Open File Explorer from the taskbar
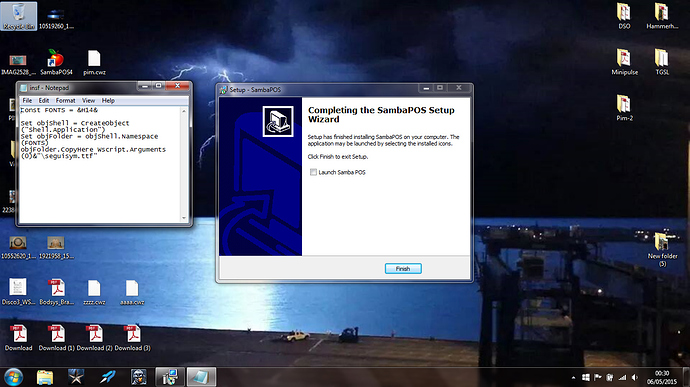This screenshot has height=387, width=690. pyautogui.click(x=45, y=377)
